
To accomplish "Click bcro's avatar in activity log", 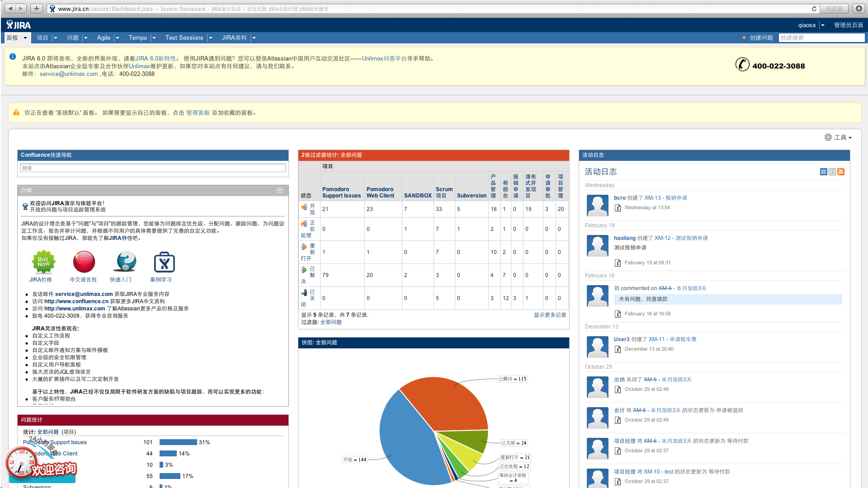I will point(598,206).
